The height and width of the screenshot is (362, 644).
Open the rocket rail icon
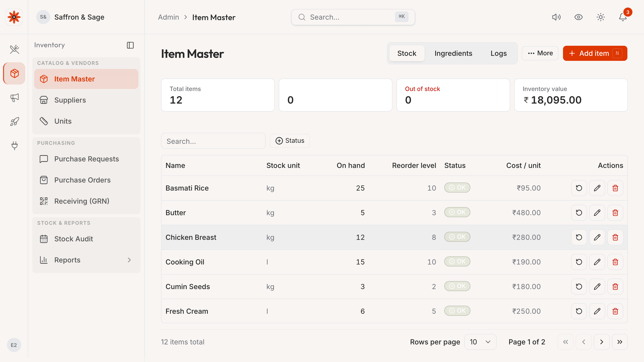[x=14, y=122]
